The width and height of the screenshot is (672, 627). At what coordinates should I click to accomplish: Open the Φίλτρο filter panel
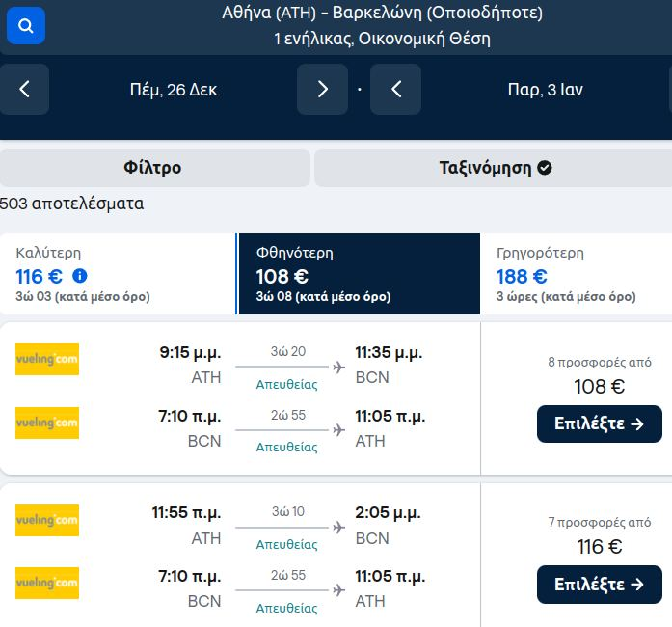(x=154, y=168)
